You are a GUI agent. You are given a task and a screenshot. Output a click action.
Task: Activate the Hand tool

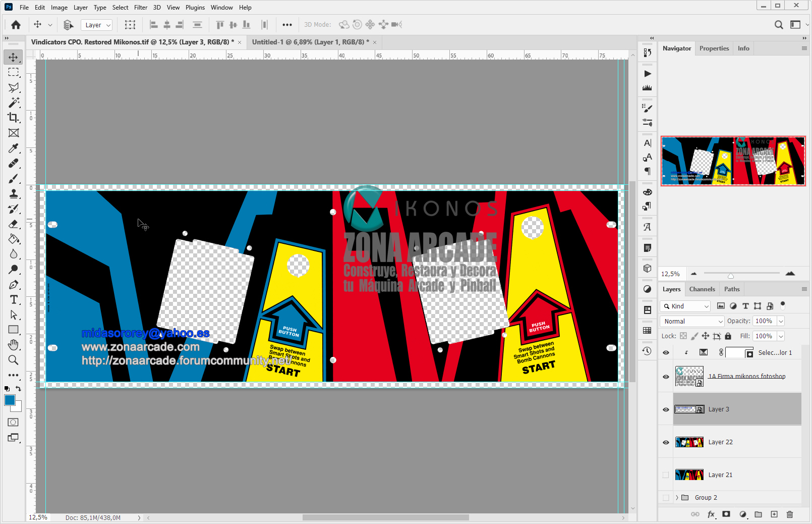pos(13,345)
